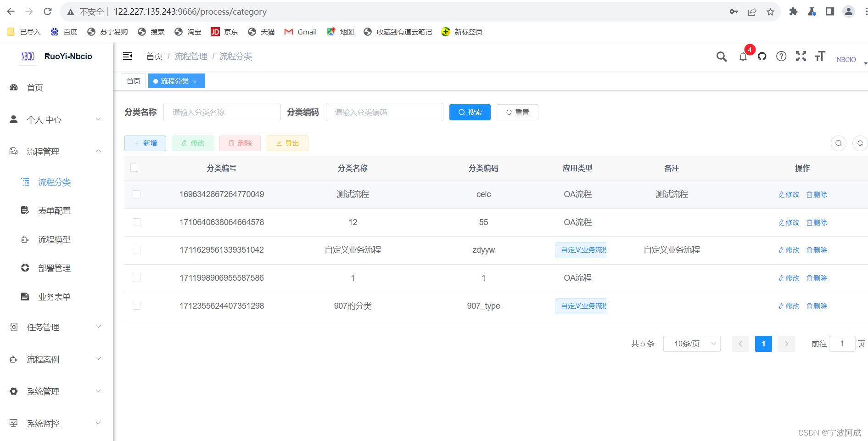The height and width of the screenshot is (441, 868).
Task: Open the 百度 bookmark
Action: (64, 32)
